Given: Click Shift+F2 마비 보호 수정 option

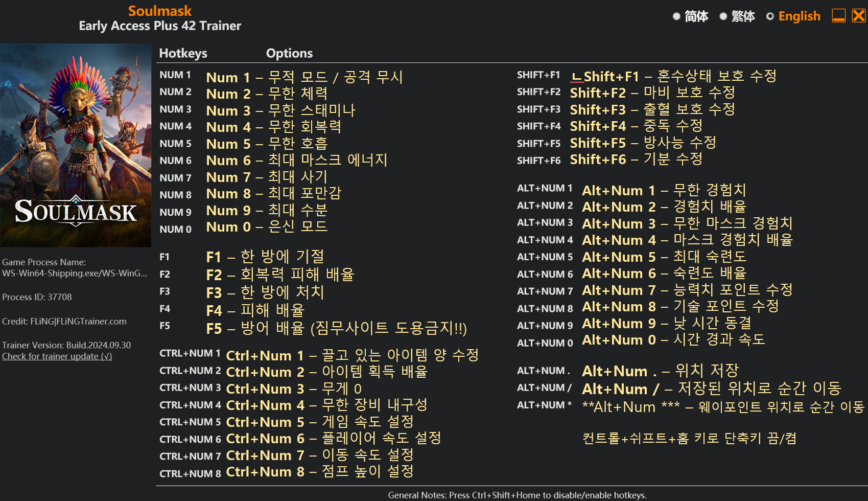Looking at the screenshot, I should [x=652, y=93].
